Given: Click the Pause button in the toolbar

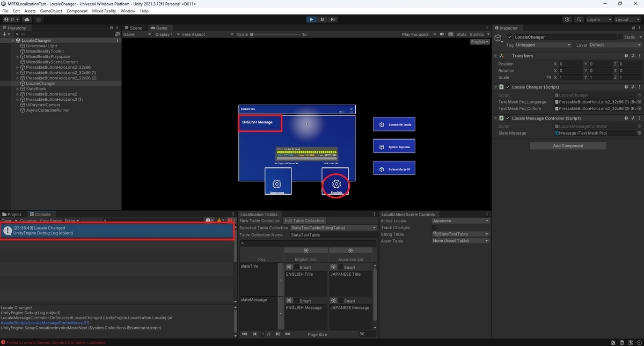Looking at the screenshot, I should pyautogui.click(x=322, y=19).
